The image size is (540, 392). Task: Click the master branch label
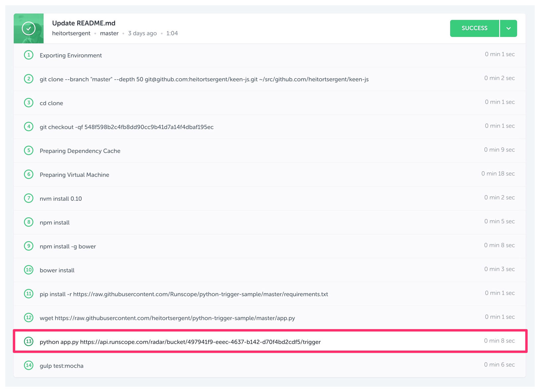click(109, 33)
